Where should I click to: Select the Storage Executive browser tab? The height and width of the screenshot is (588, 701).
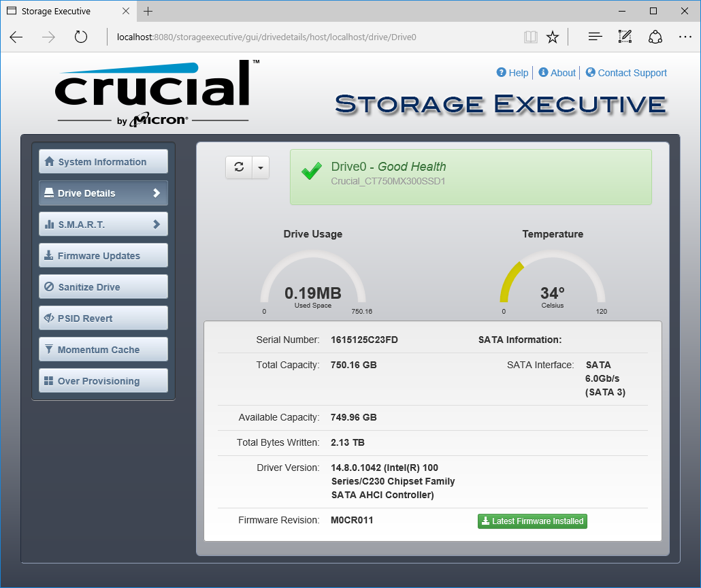point(67,11)
